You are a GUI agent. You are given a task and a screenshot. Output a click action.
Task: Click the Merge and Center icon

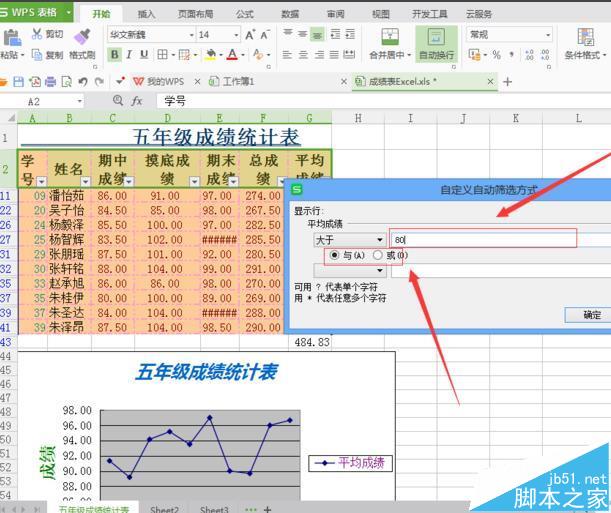(x=390, y=37)
